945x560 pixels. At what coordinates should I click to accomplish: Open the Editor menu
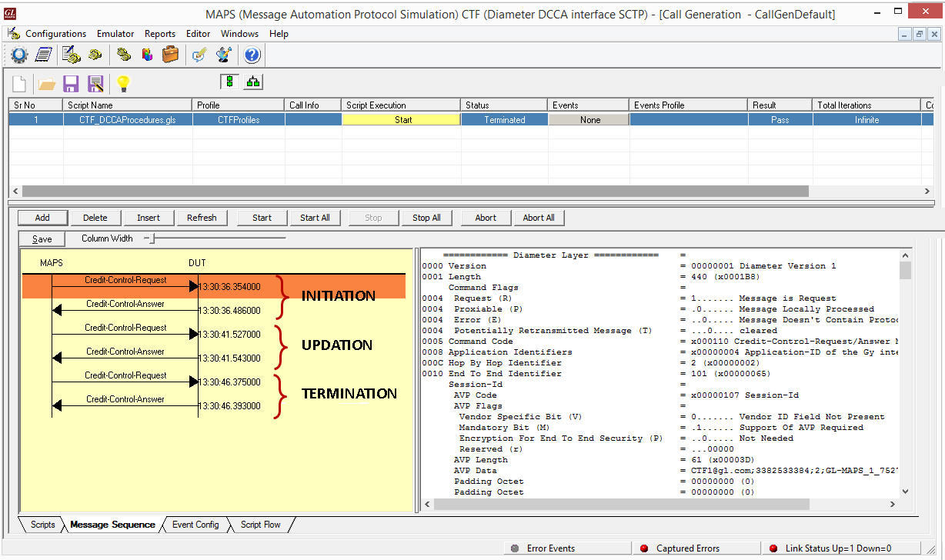[x=198, y=34]
